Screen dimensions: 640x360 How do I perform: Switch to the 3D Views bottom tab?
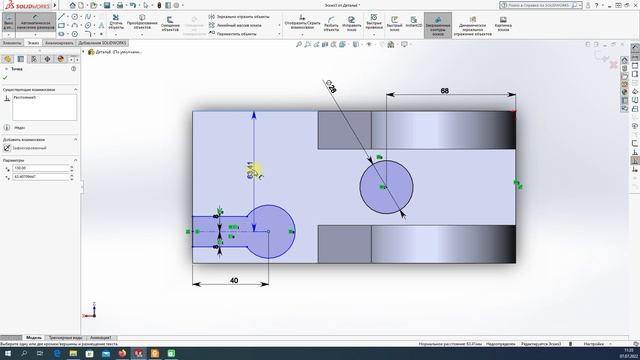(65, 338)
